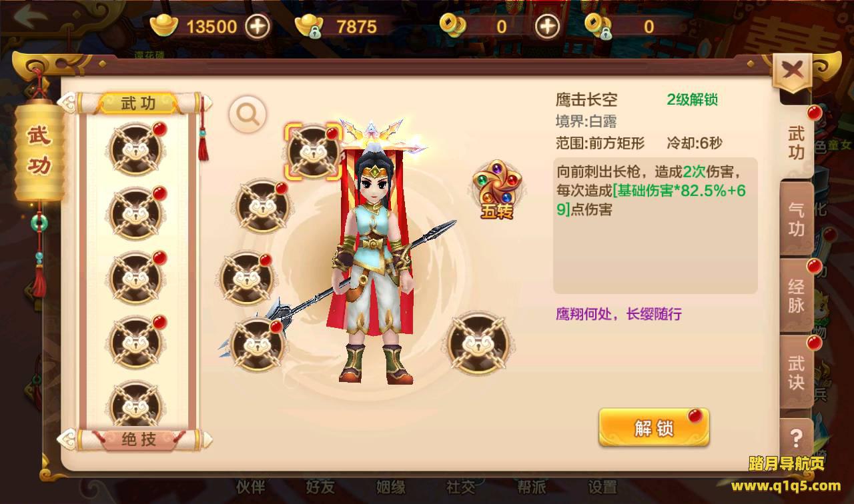Image resolution: width=854 pixels, height=504 pixels.
Task: Open the question mark help icon
Action: (795, 439)
